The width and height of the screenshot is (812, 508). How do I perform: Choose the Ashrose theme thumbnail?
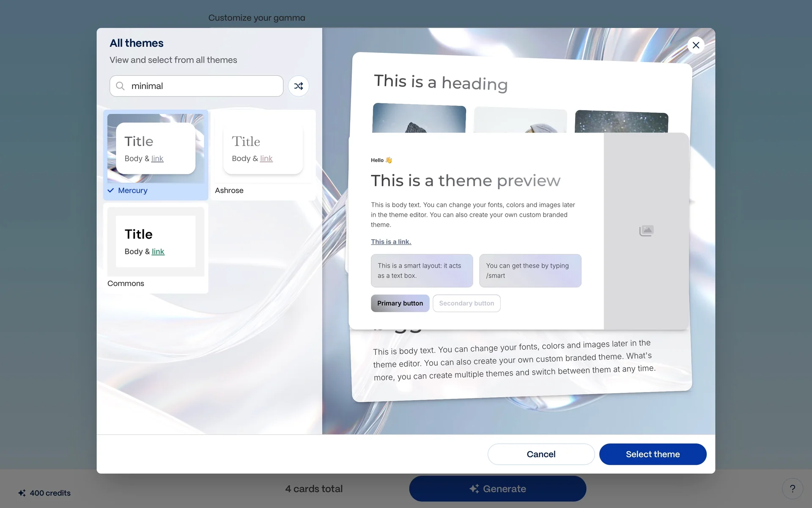263,148
